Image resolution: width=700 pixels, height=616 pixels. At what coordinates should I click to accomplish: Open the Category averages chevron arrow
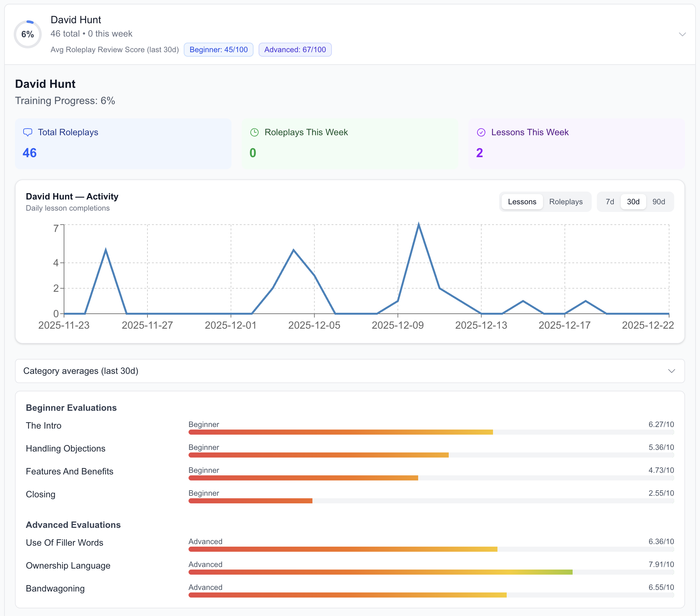(671, 371)
